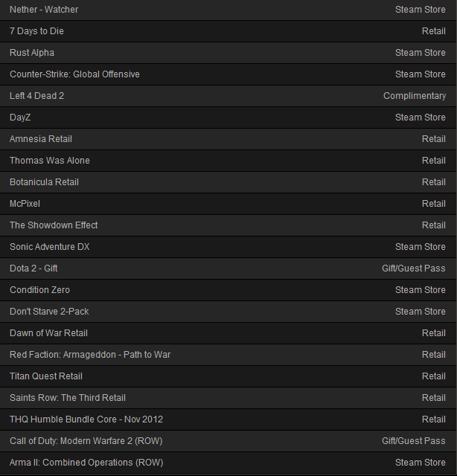
Task: Click Arma II: Combined Operations (ROW) entry
Action: [86, 463]
